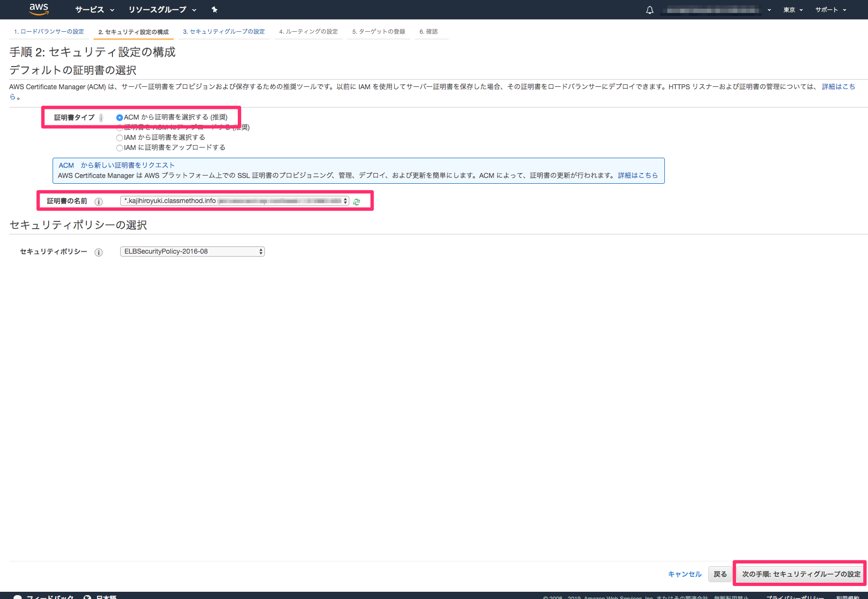The height and width of the screenshot is (599, 868).
Task: Click the 日本語 language selector icon
Action: [x=87, y=597]
